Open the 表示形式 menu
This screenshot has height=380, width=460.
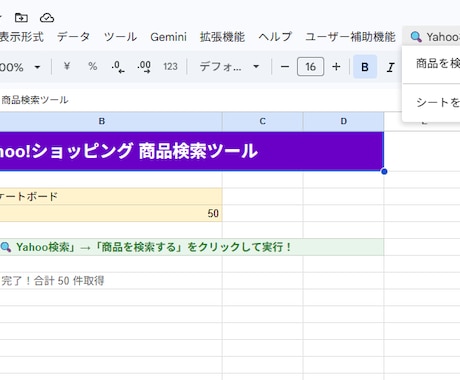(21, 37)
